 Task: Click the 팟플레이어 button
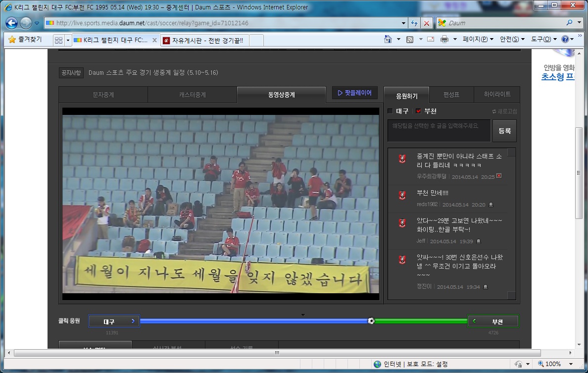[354, 93]
